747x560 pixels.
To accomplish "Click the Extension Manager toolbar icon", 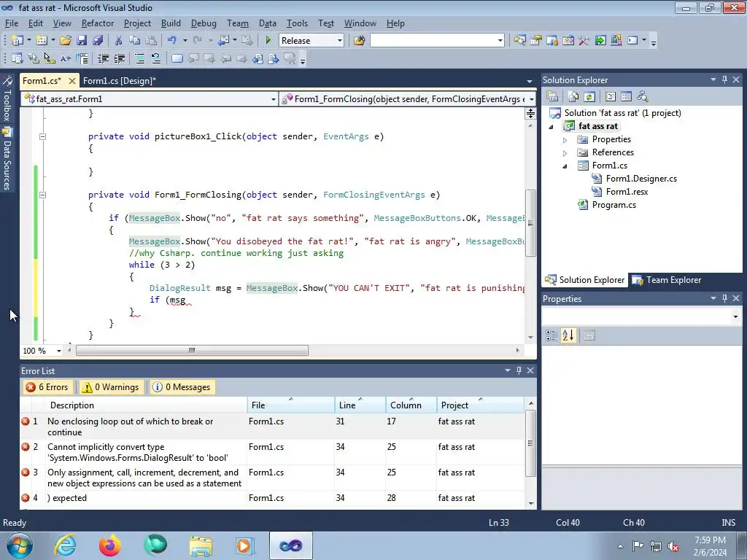I will (x=616, y=41).
